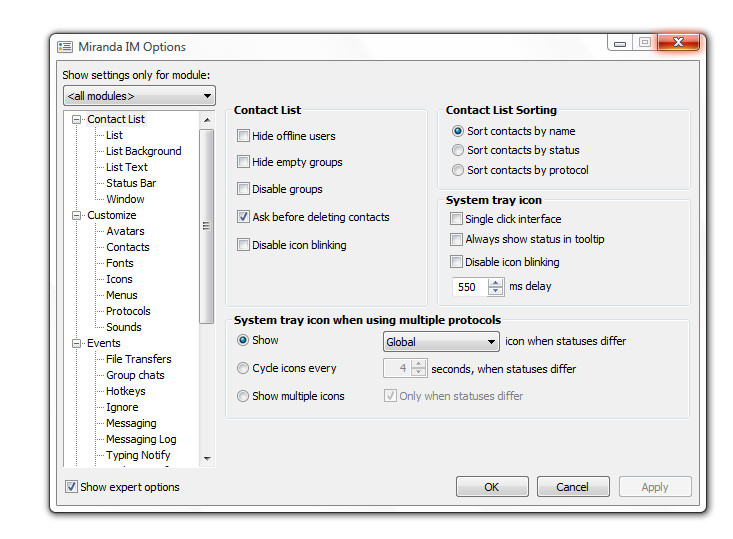This screenshot has height=539, width=733.
Task: Click the OK button
Action: point(492,487)
